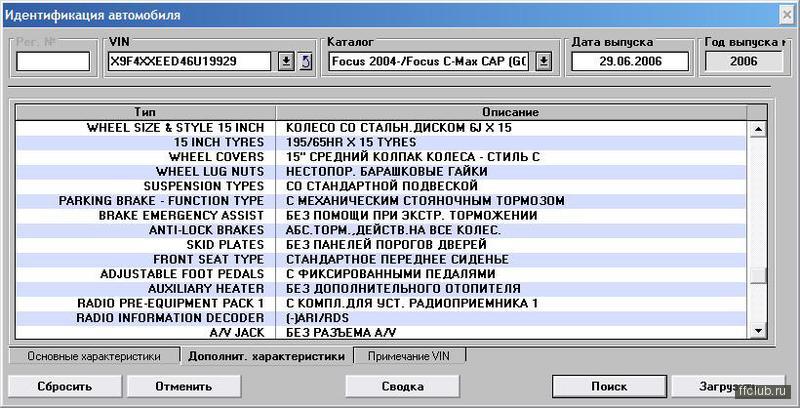Screen dimensions: 800x408
Task: Click description БЕЗ ПАНЕЛЕЙ ПОРОГОВ ДВЕРЕЙ
Action: tap(386, 245)
